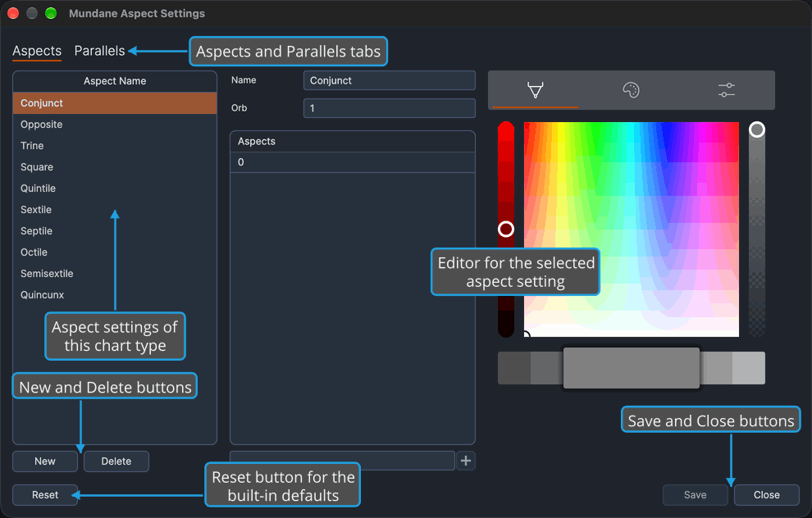Select Sextile in the aspect list
This screenshot has height=518, width=812.
[x=115, y=210]
